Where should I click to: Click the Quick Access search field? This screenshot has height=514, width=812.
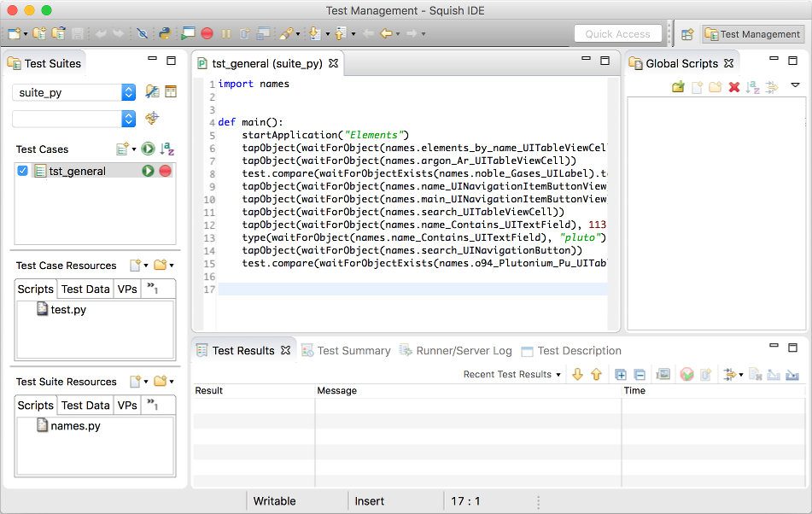[618, 34]
